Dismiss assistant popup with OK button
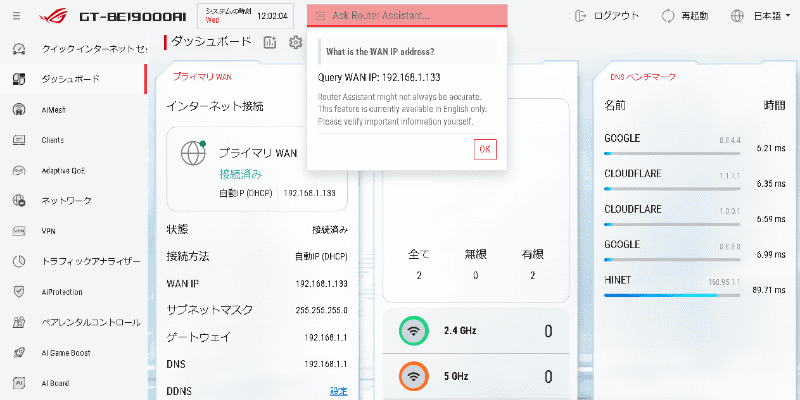This screenshot has width=800, height=400. point(485,149)
